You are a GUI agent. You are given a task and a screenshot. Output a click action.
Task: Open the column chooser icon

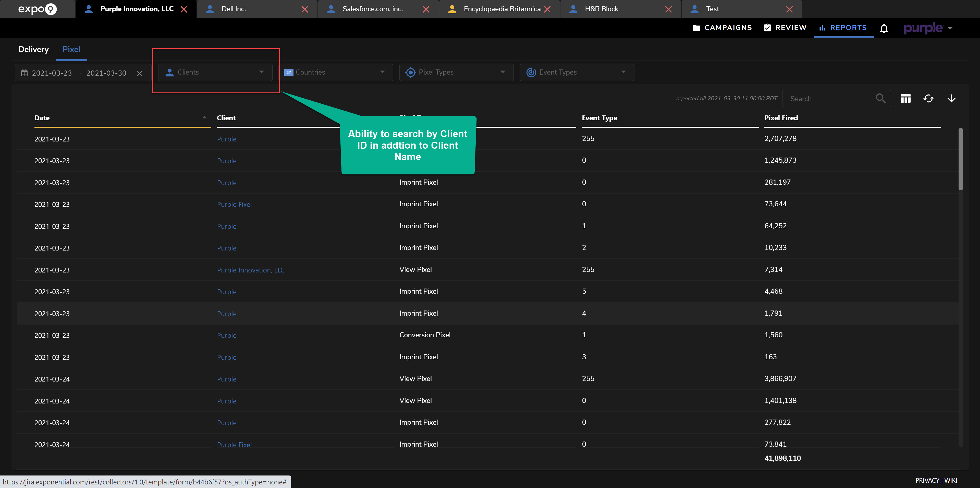[905, 99]
